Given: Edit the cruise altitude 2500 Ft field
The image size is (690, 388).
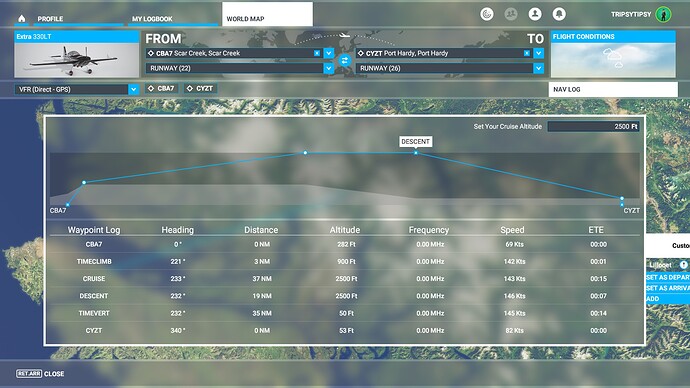Looking at the screenshot, I should [593, 126].
